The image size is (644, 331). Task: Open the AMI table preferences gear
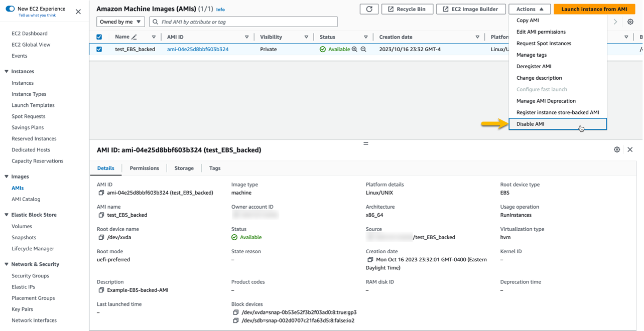tap(630, 22)
